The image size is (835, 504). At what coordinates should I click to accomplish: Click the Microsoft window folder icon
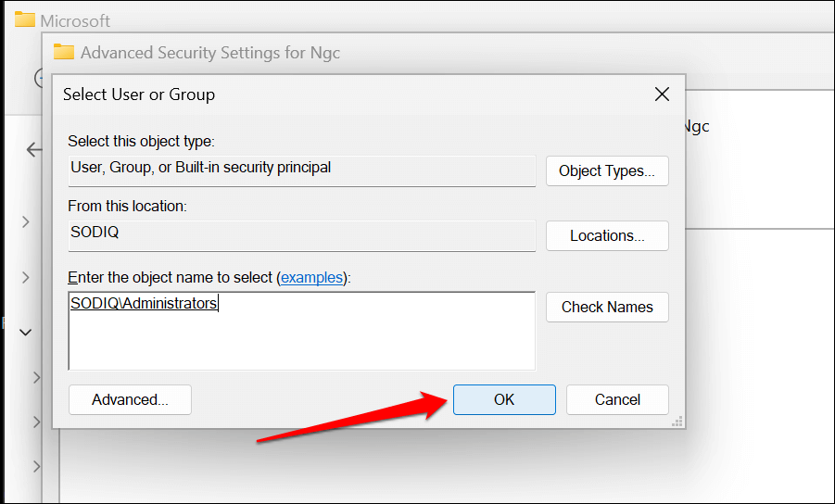coord(25,20)
